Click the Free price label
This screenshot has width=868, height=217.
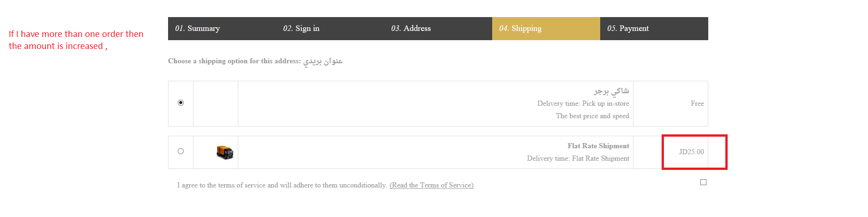(x=697, y=103)
